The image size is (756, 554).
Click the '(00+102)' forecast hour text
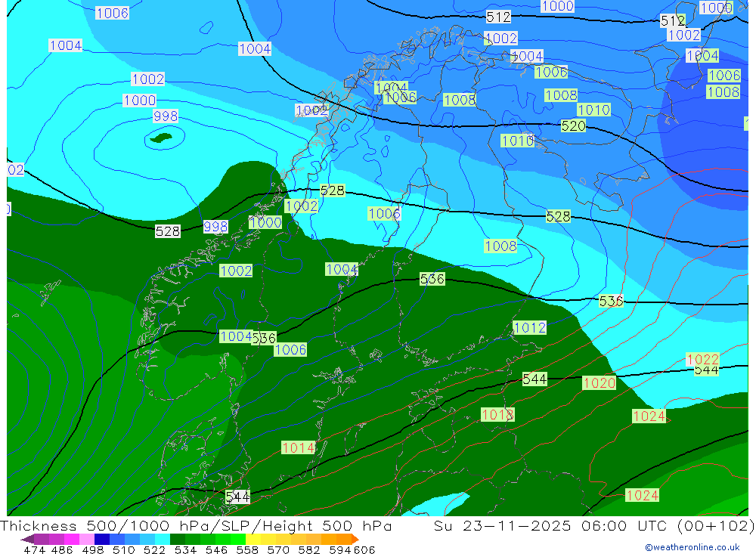[x=715, y=525]
